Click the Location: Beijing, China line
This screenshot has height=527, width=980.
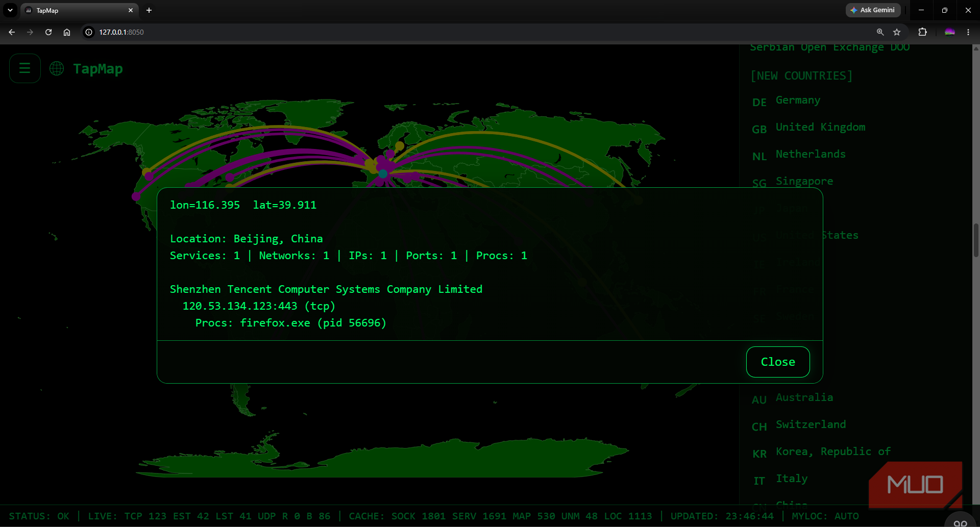pos(247,239)
